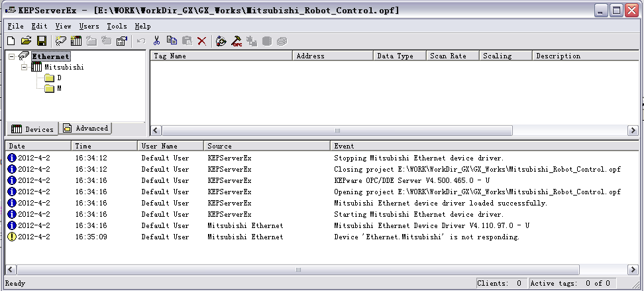Open the Properties toolbar icon

pyautogui.click(x=121, y=41)
